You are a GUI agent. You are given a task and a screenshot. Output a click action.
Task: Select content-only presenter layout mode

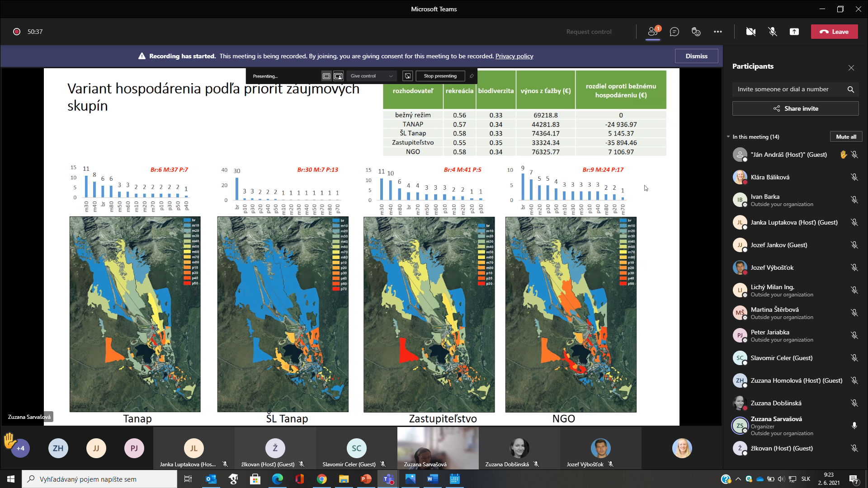[x=326, y=76]
